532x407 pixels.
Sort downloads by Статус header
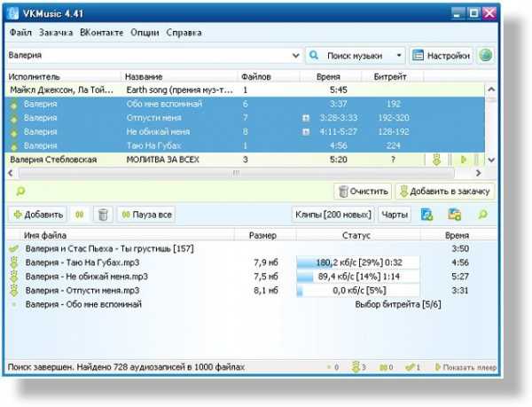[x=356, y=235]
